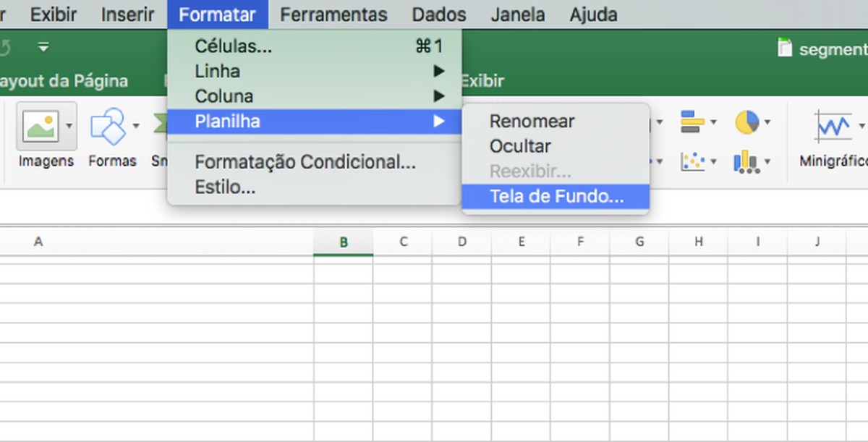Click the 3D column chart icon
868x442 pixels.
click(745, 161)
